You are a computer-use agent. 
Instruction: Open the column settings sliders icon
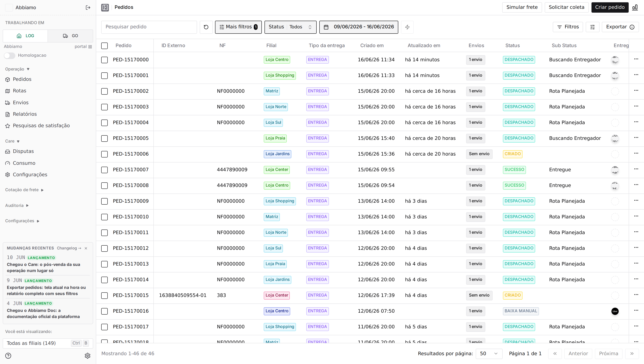pos(592,27)
